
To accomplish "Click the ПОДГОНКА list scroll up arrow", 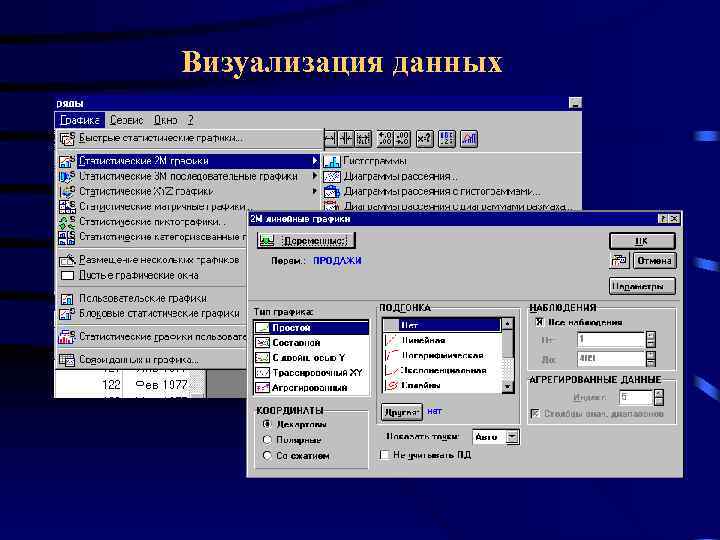I will tap(507, 324).
